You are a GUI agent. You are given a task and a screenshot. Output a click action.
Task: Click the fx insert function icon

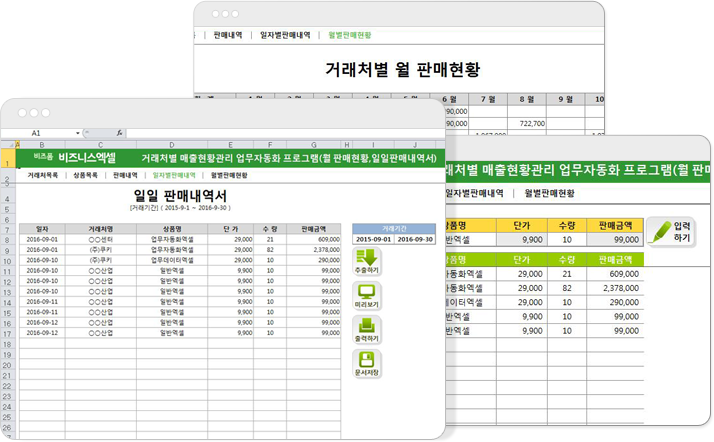pyautogui.click(x=119, y=133)
